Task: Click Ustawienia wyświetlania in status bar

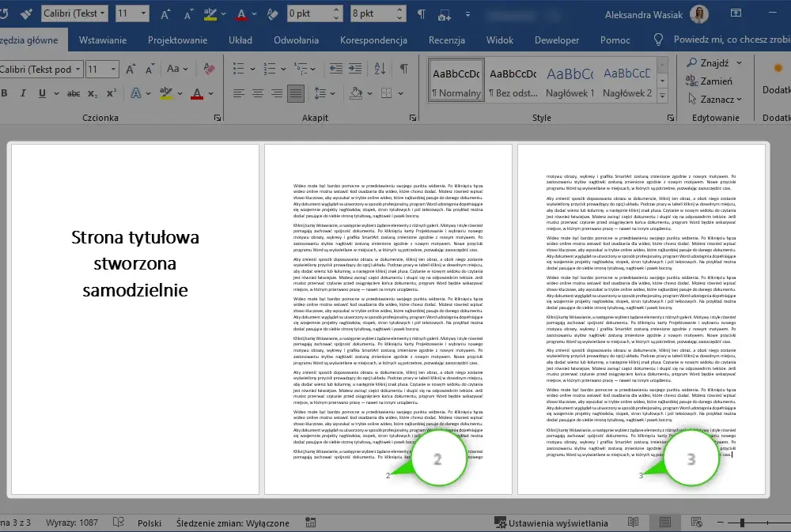Action: point(551,523)
